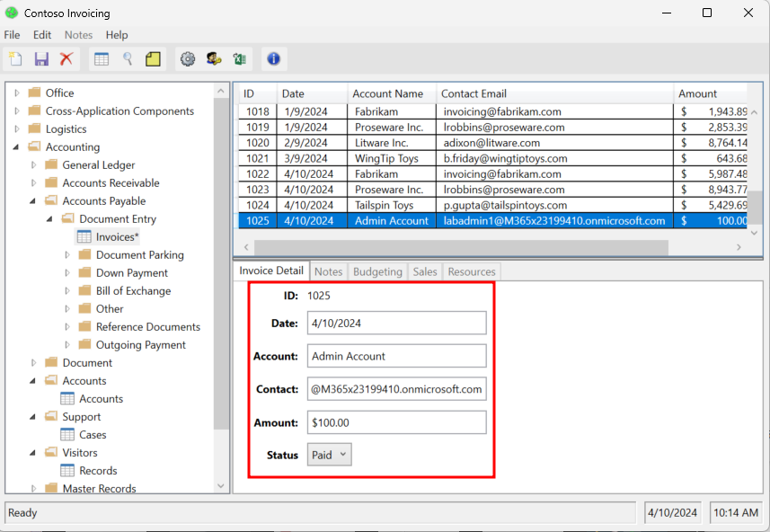Viewport: 770px width, 532px height.
Task: Sort by the Amount column header
Action: (710, 93)
